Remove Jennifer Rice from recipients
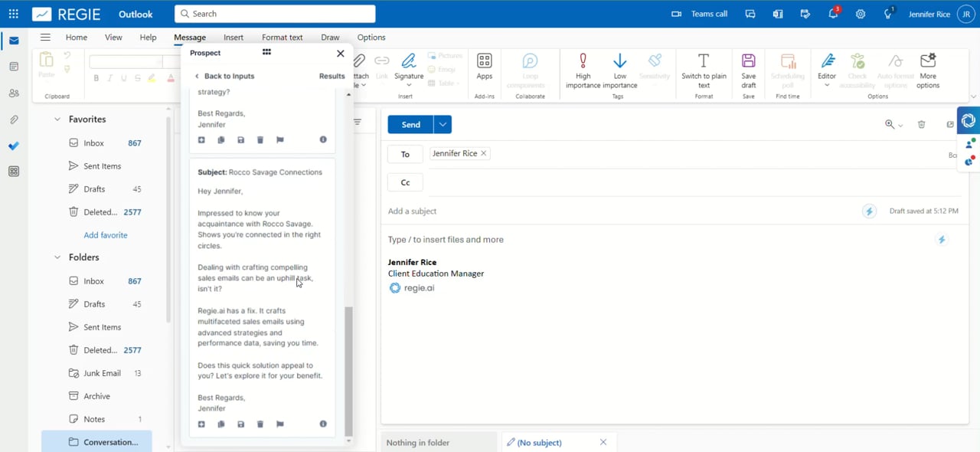Viewport: 980px width, 452px height. coord(484,153)
